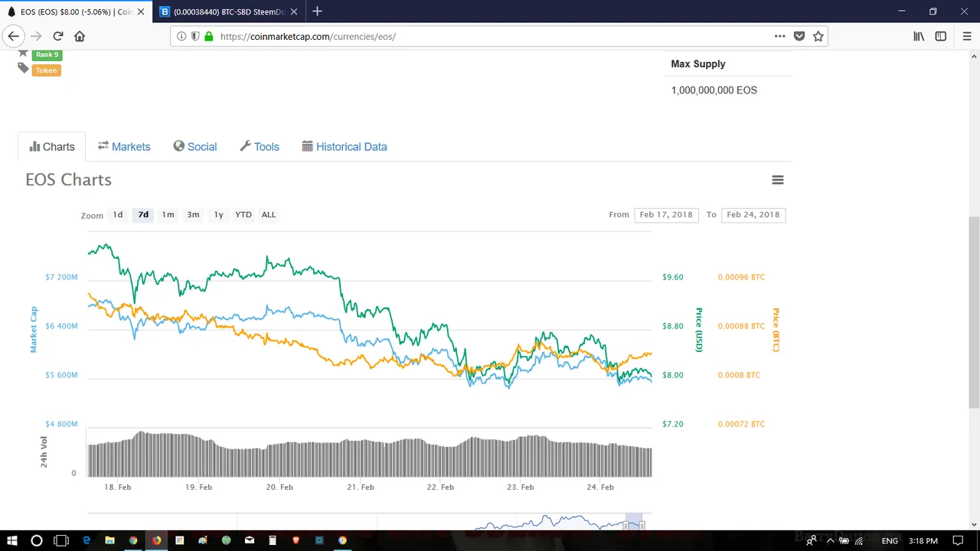Click the ENG language indicator
This screenshot has width=980, height=551.
(x=890, y=540)
